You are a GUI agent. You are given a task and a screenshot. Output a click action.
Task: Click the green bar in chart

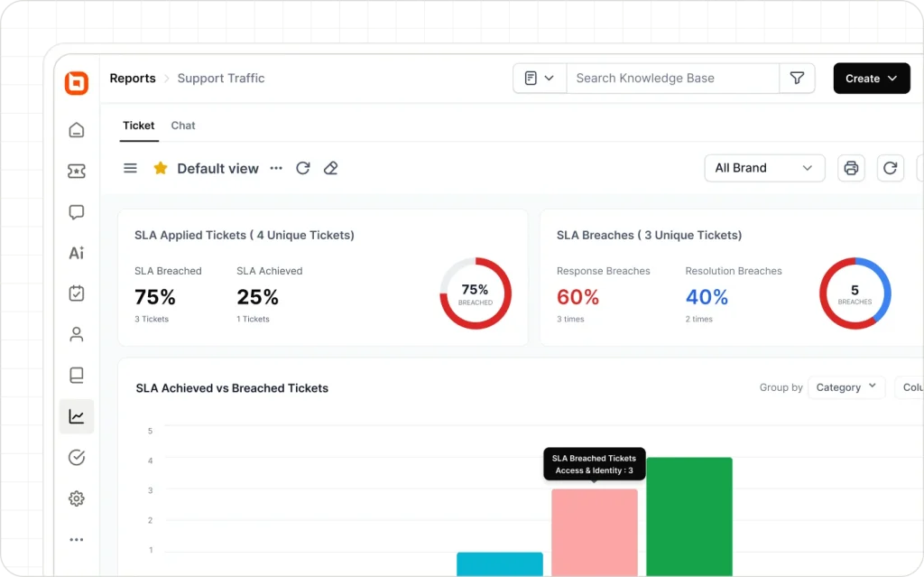click(689, 517)
